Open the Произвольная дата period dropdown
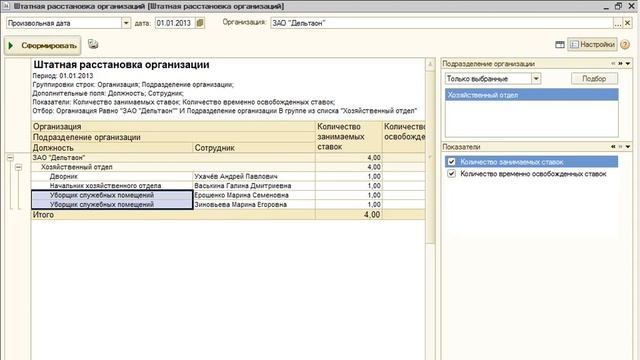Screen dimensions: 640x360 pyautogui.click(x=126, y=23)
